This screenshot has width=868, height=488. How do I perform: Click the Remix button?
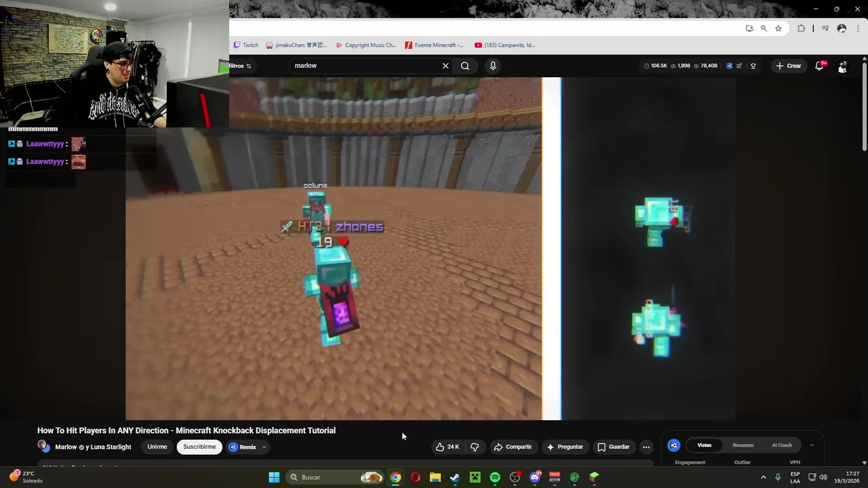click(243, 447)
